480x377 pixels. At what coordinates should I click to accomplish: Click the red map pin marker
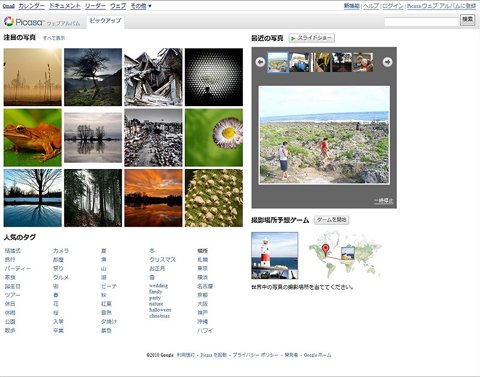[325, 249]
